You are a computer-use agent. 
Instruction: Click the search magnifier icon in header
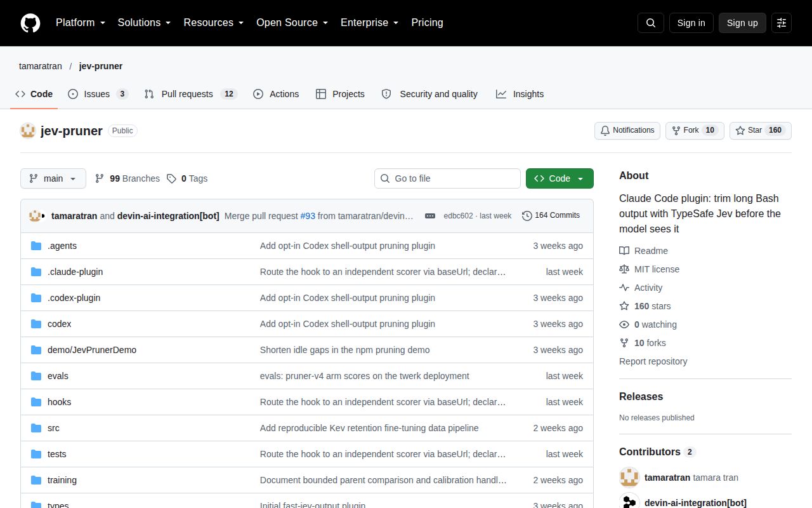[x=651, y=23]
